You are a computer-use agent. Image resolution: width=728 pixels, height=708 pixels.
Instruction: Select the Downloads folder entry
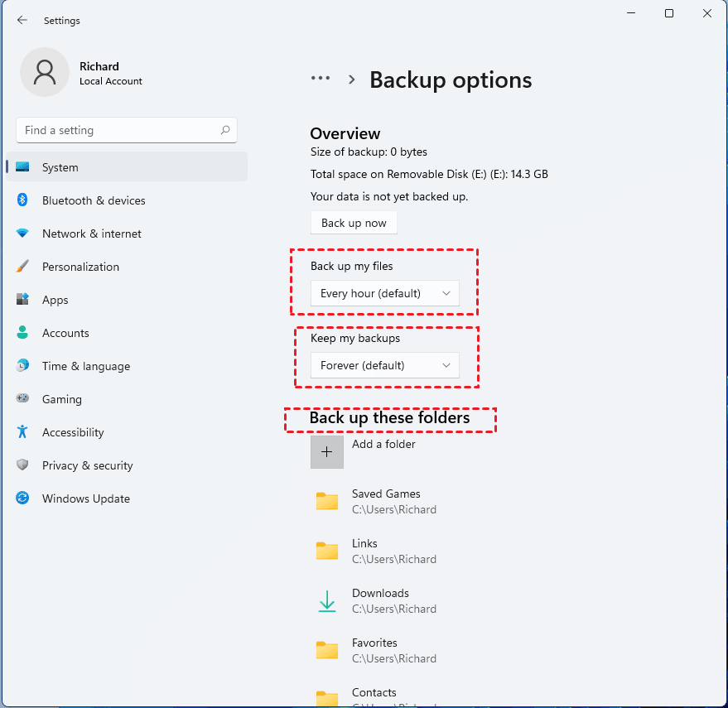(380, 600)
